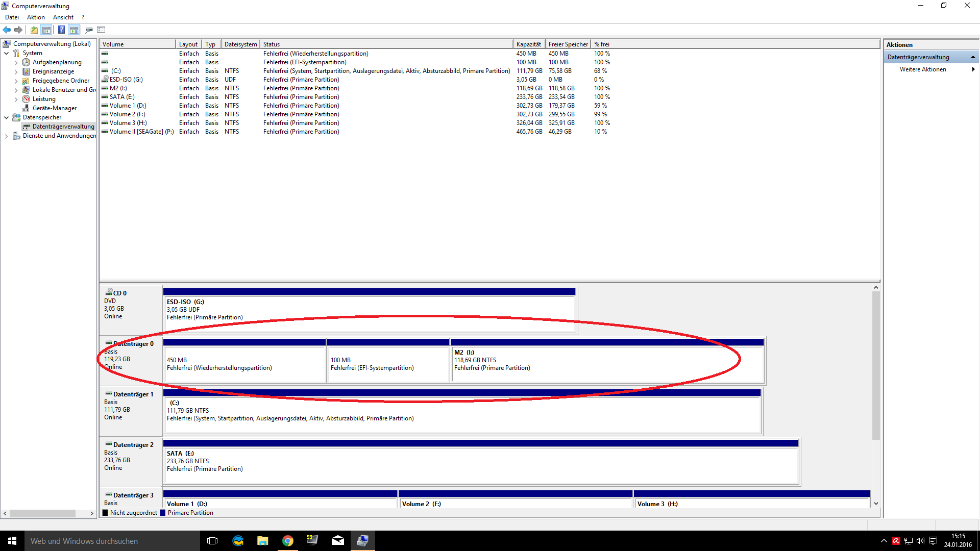The image size is (980, 551).
Task: Collapse the Datenspeicher tree node
Action: point(6,117)
